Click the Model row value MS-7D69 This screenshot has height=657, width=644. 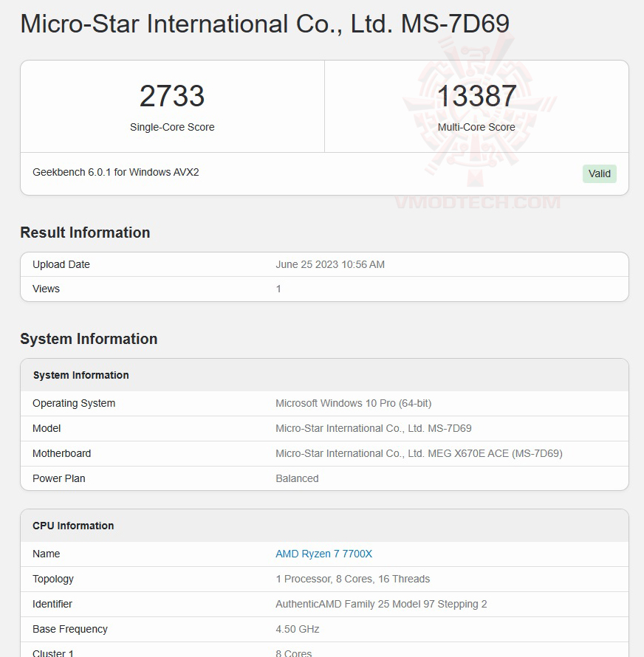[x=373, y=428]
